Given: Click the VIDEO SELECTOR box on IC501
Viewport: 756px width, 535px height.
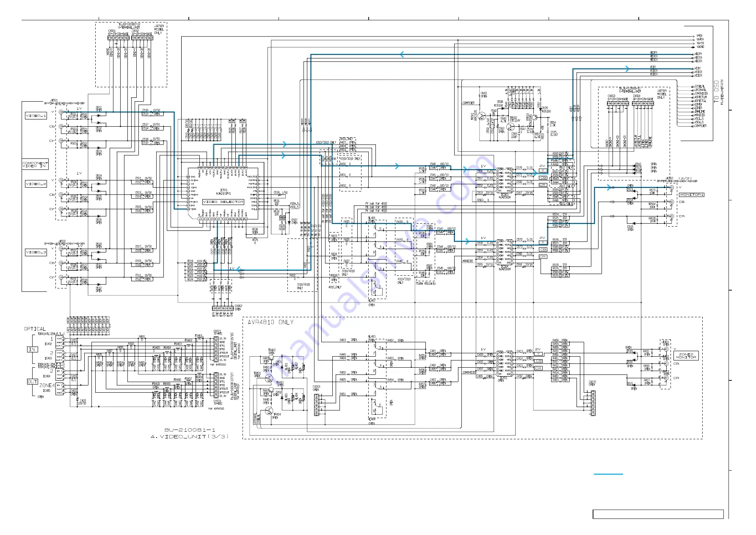Looking at the screenshot, I should [x=223, y=202].
